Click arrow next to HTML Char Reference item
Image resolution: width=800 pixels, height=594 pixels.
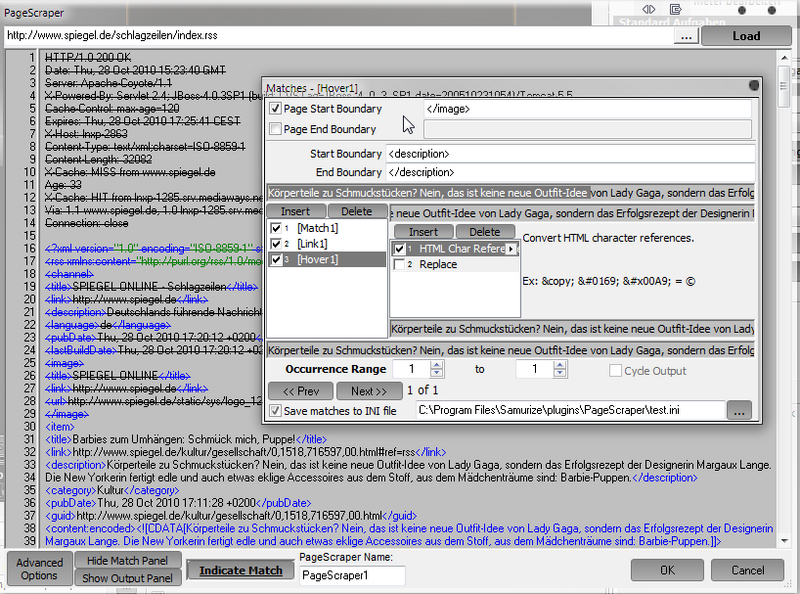click(x=511, y=249)
